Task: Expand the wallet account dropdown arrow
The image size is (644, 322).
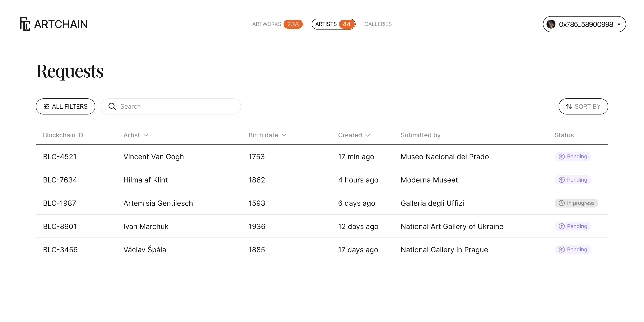Action: coord(619,25)
